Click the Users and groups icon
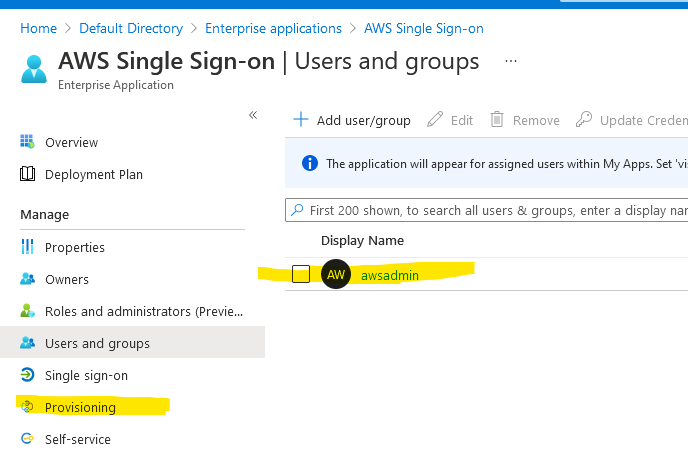Viewport: 688px width, 450px height. coord(27,343)
